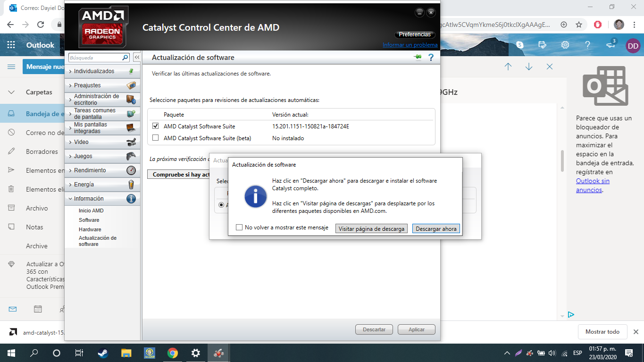Open Outlook sin anuncios link

[x=593, y=185]
